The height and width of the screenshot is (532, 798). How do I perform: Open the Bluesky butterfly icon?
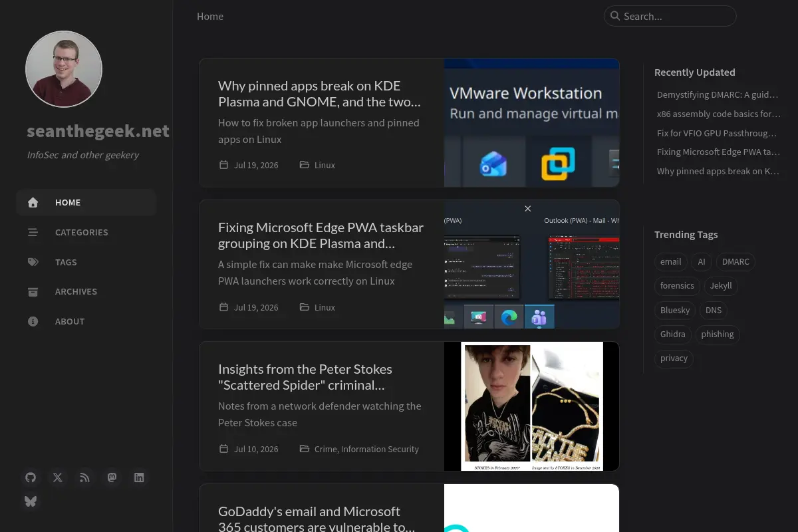[31, 501]
